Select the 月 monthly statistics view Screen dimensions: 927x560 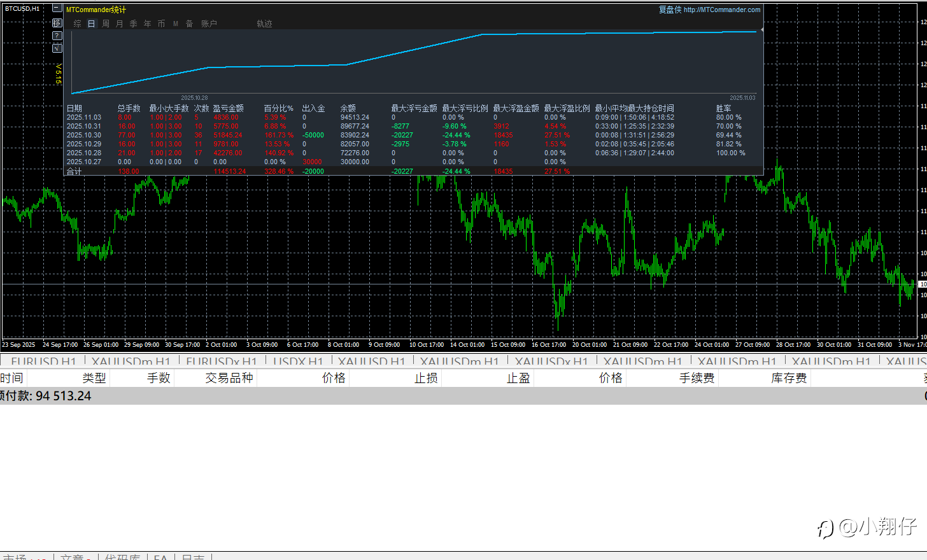(x=120, y=24)
